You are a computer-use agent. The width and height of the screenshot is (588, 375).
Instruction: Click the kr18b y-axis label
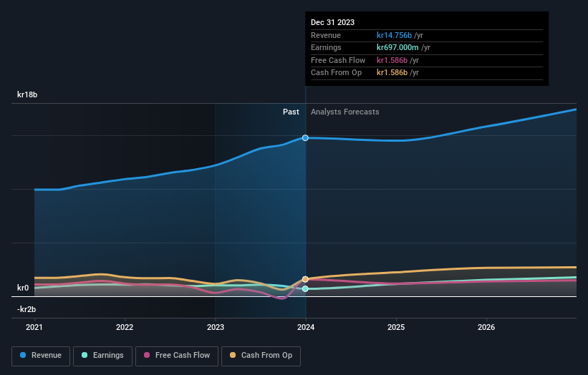(27, 94)
